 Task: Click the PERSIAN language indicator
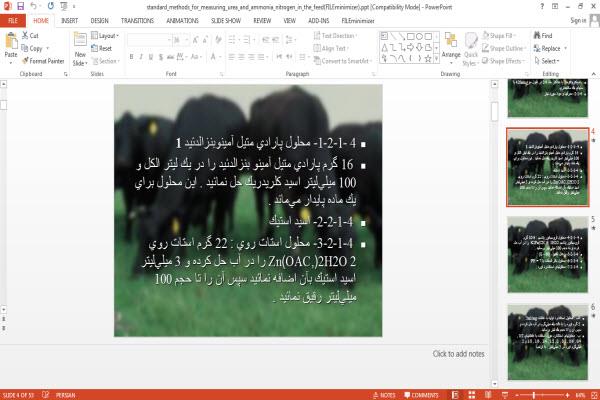(x=65, y=395)
